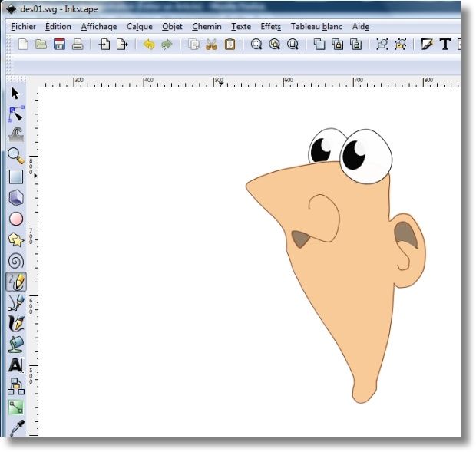476x452 pixels.
Task: Select the 3D box tool
Action: (16, 197)
